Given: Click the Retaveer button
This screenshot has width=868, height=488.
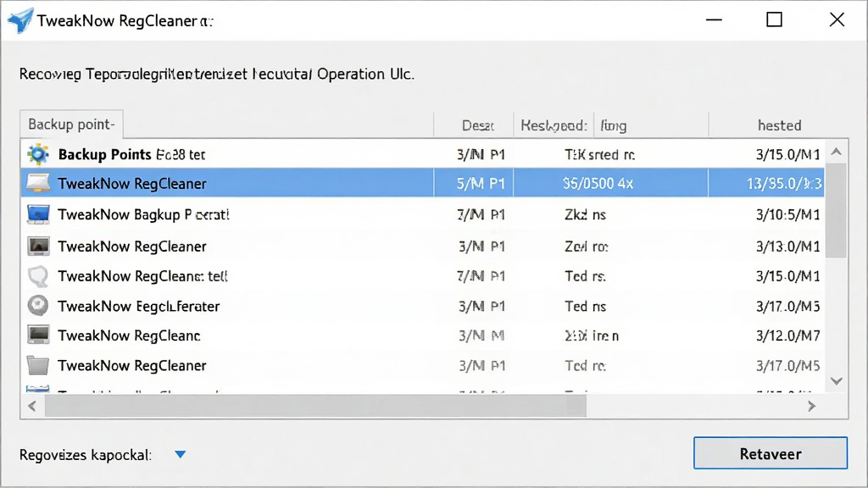Looking at the screenshot, I should (770, 453).
